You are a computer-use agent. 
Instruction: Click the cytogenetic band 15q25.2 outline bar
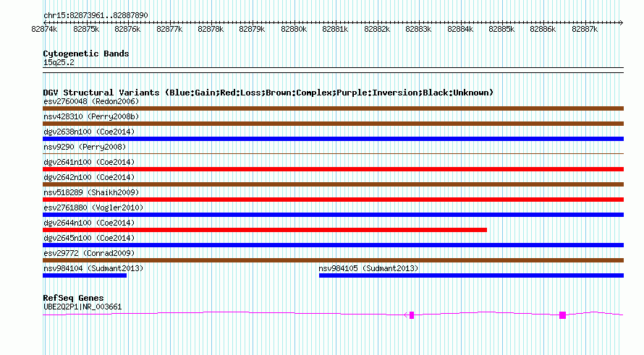(x=333, y=70)
